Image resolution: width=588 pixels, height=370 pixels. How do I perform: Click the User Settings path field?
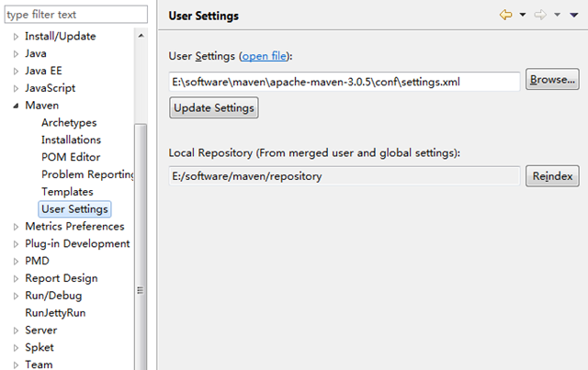(x=345, y=81)
